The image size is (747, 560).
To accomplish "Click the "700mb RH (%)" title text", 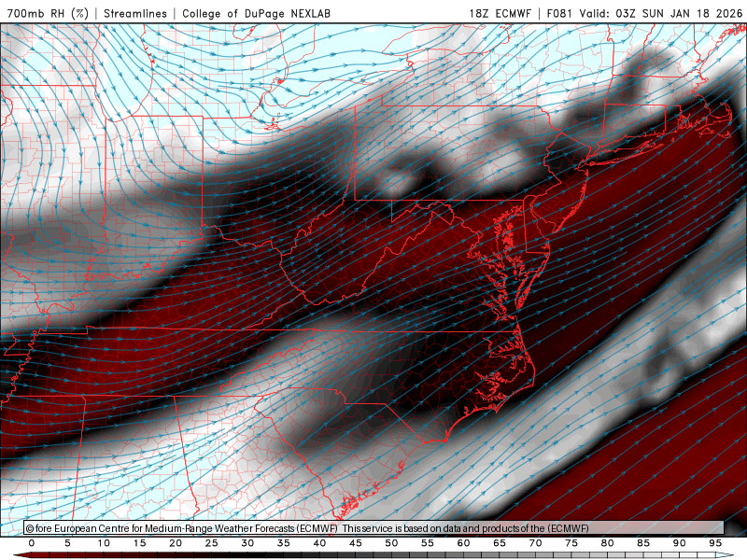I will pos(48,13).
